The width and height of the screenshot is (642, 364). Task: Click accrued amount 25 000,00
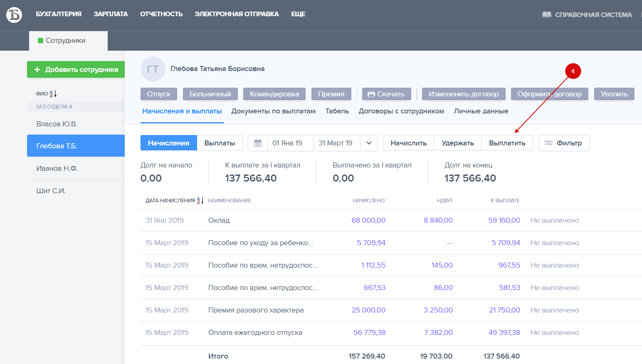(368, 310)
